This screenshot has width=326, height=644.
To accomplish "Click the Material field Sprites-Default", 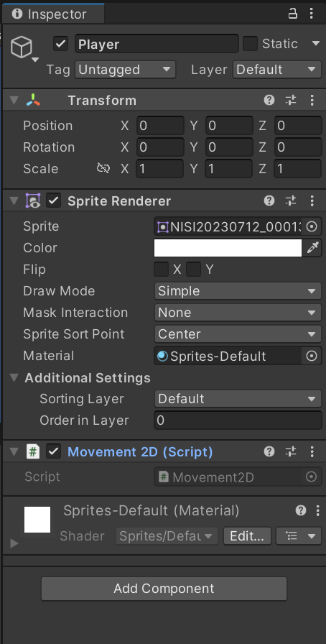I will (228, 356).
